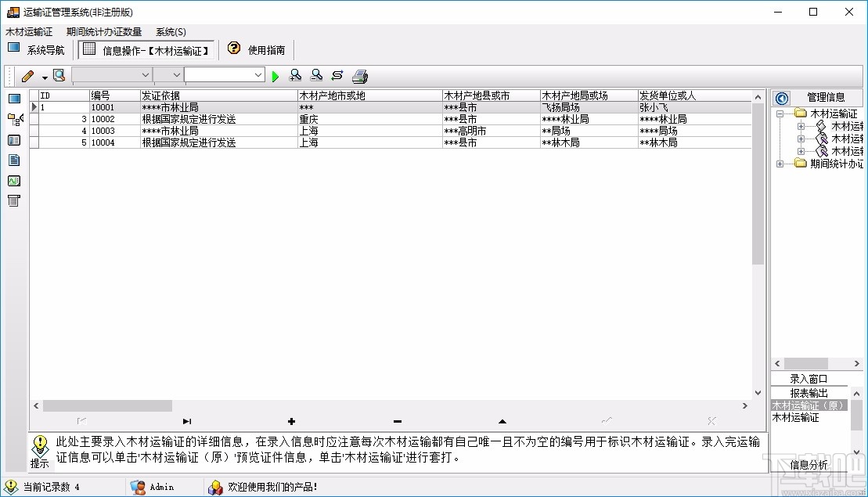
Task: Expand the 期间统计办证 tree folder
Action: pyautogui.click(x=779, y=164)
